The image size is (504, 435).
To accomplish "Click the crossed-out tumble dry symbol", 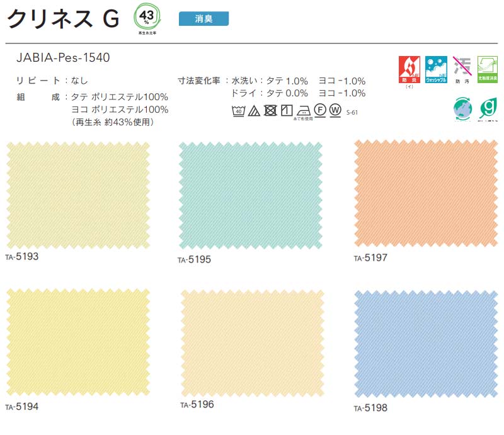I will 270,111.
